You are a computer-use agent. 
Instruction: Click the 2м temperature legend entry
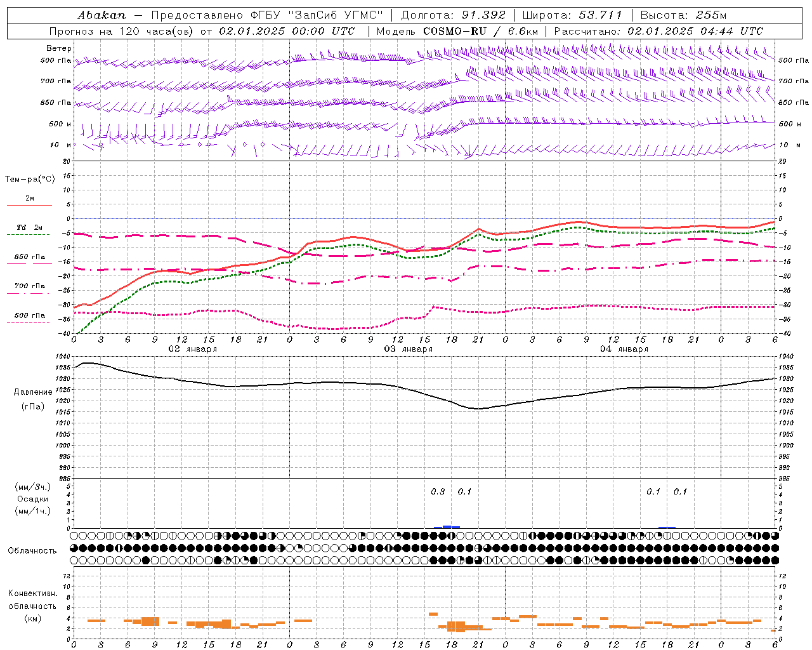coord(30,199)
